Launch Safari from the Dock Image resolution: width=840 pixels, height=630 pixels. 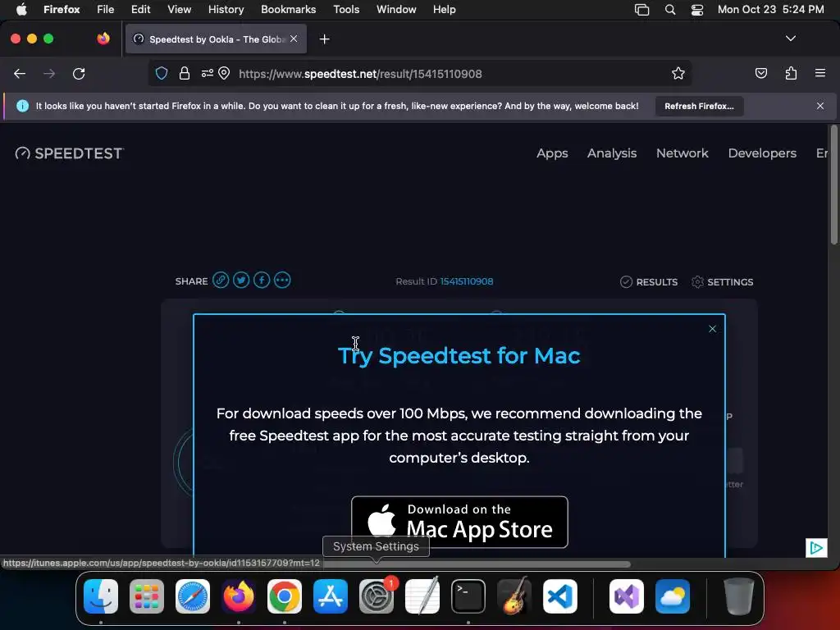(193, 596)
